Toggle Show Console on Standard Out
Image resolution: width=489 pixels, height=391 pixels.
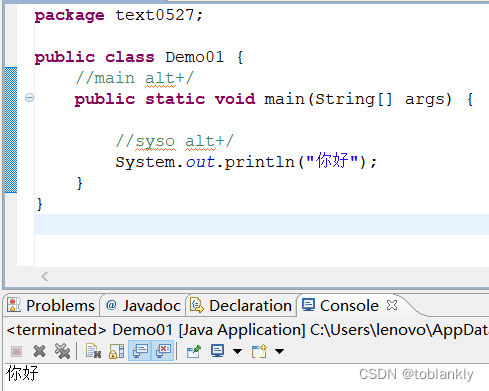(140, 351)
